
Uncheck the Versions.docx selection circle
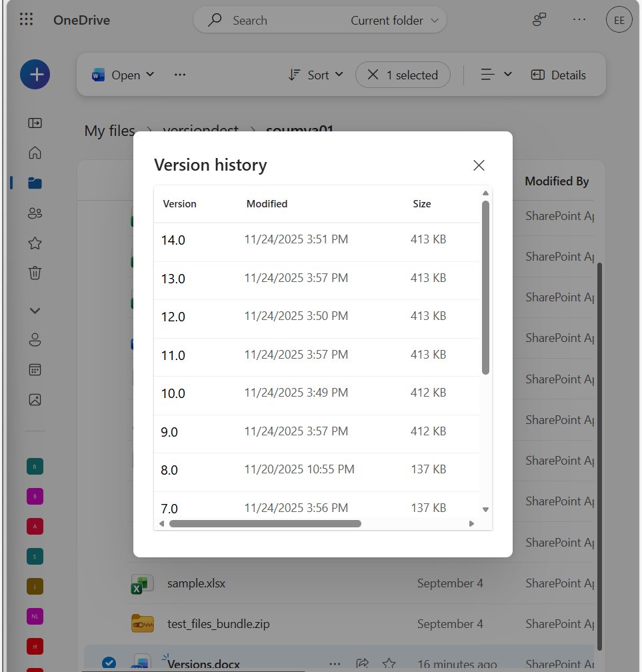pyautogui.click(x=109, y=663)
